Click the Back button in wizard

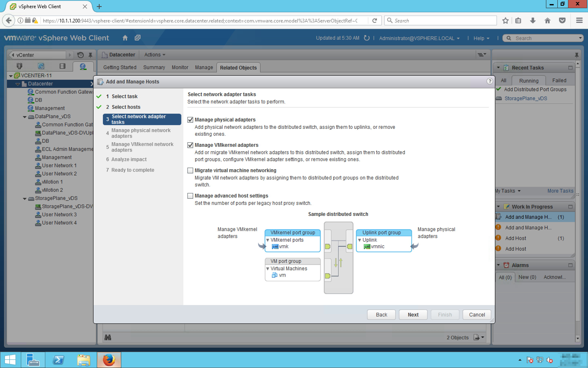tap(381, 314)
